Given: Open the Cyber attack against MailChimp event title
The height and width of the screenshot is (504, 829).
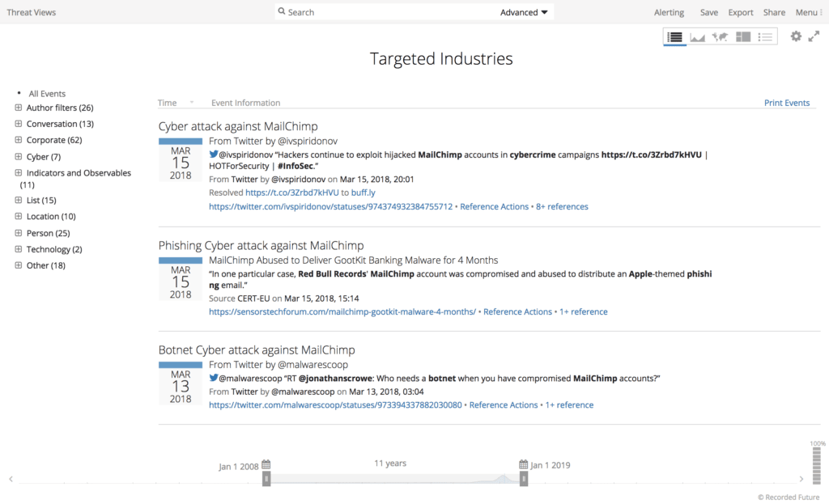Looking at the screenshot, I should [238, 126].
